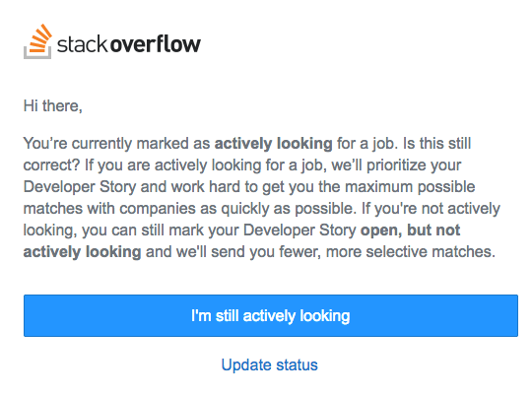Click the bold "actively looking" in first line
Image resolution: width=532 pixels, height=395 pixels.
[274, 144]
